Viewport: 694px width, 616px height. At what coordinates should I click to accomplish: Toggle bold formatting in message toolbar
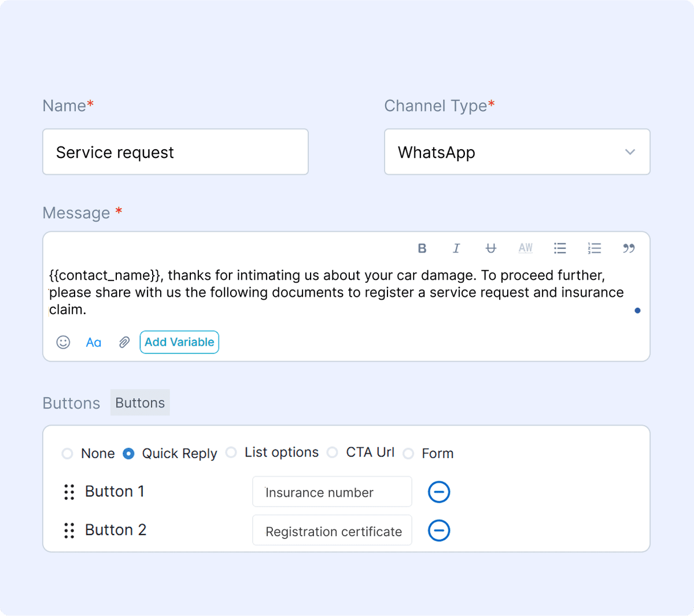422,248
